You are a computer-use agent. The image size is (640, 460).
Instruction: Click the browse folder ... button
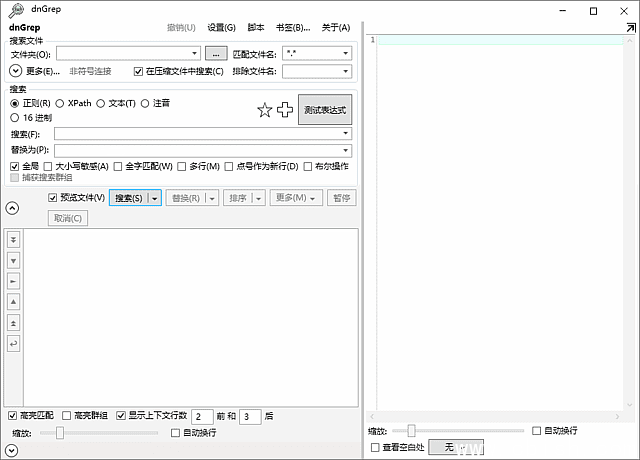tap(216, 53)
